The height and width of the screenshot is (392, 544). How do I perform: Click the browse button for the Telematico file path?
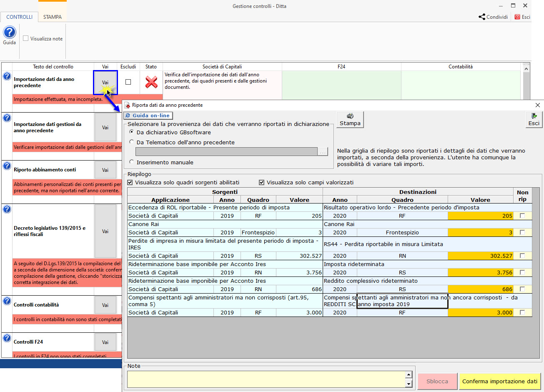[x=323, y=152]
